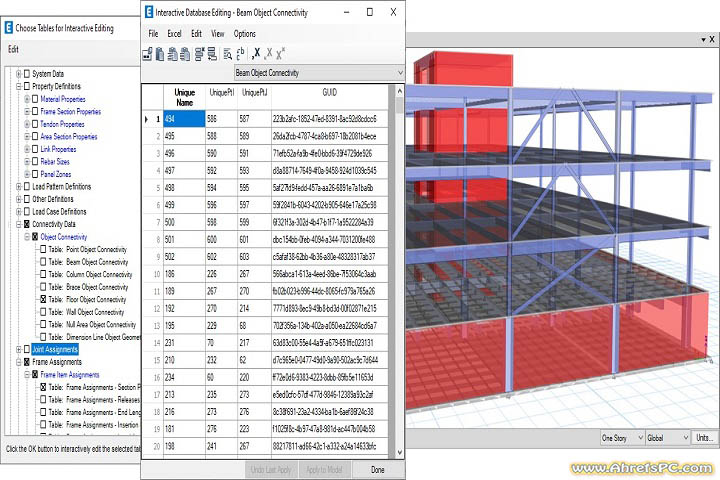Click the E icon in Interactive Database Editing title

tap(149, 12)
